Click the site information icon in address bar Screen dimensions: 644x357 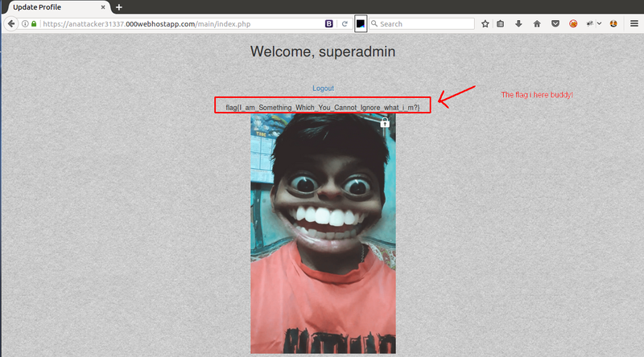(x=25, y=24)
